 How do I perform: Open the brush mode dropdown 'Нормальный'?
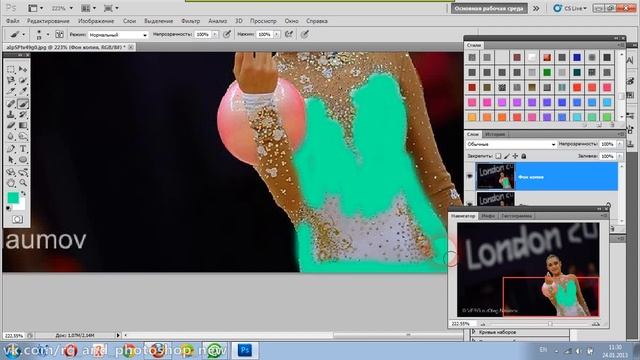[118, 35]
